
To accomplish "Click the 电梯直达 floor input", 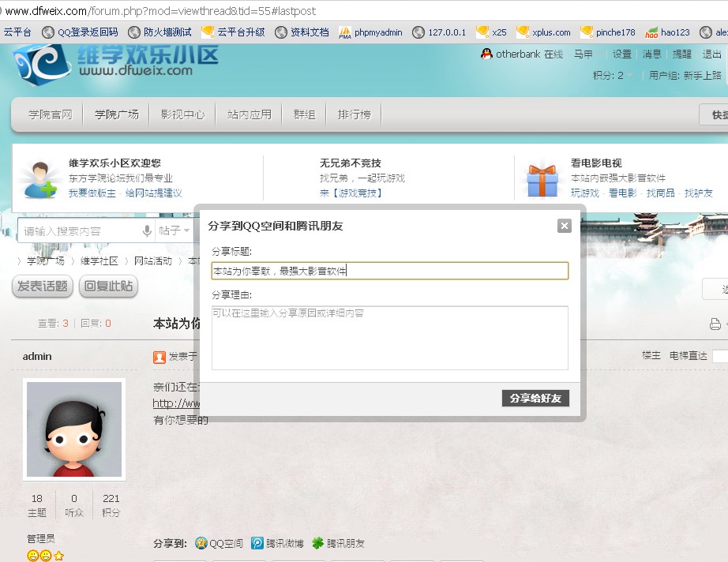I will (719, 355).
